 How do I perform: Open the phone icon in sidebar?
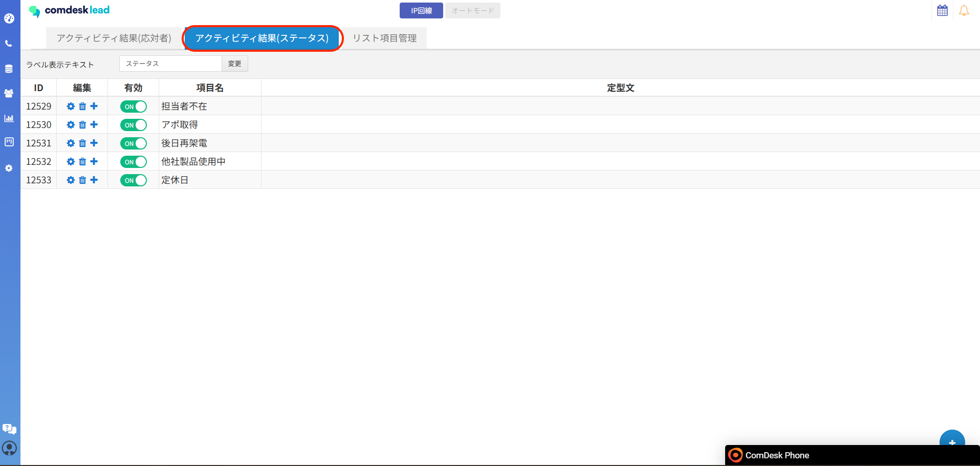pos(9,44)
